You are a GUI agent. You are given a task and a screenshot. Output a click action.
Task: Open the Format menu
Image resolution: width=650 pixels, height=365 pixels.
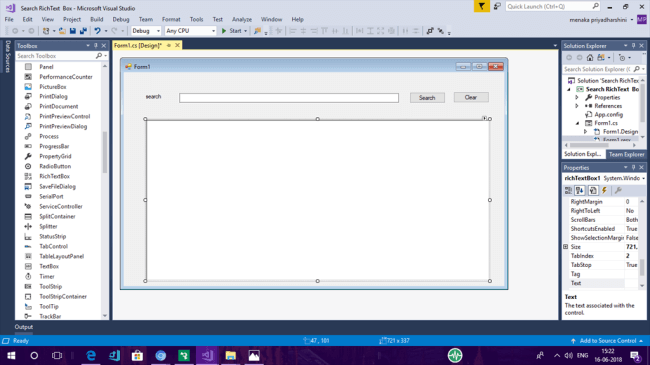(171, 19)
